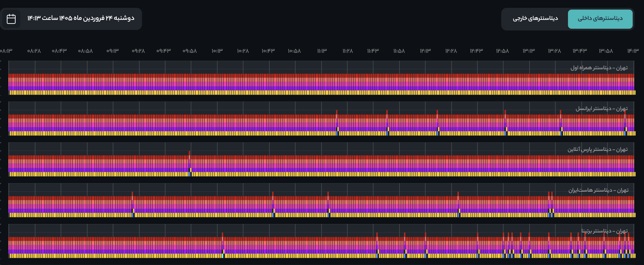Click the ۱۲:۱۳ time axis label
The height and width of the screenshot is (265, 644).
click(x=425, y=51)
